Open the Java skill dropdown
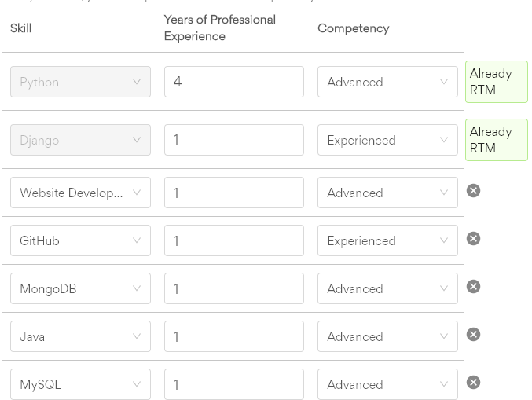Screen dimensions: 532x400 pos(80,336)
